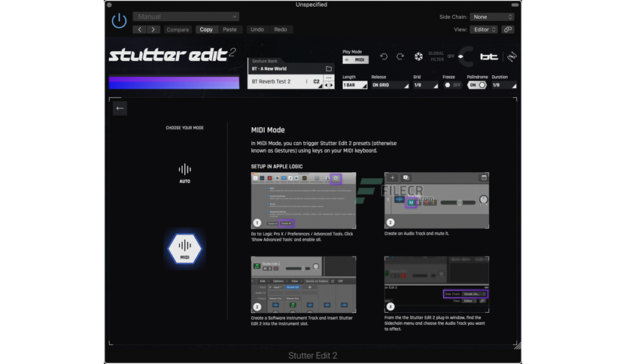Open the Grid 1/8 dropdown

point(426,85)
